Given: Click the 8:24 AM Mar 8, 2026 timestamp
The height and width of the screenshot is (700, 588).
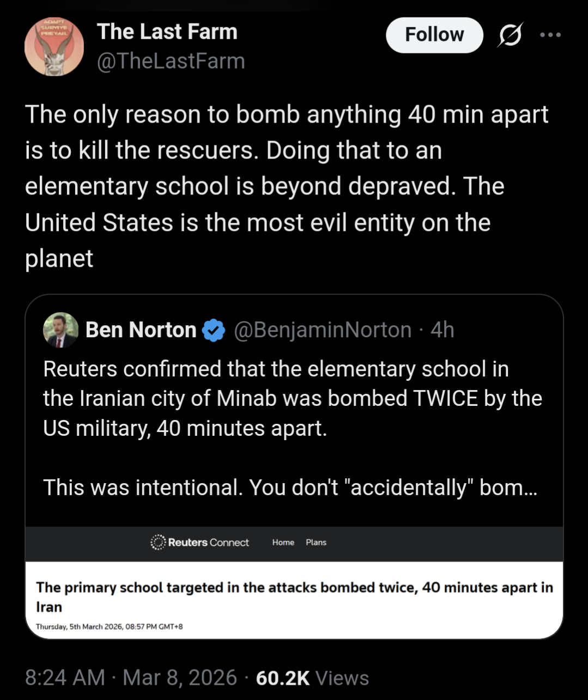Looking at the screenshot, I should [x=131, y=678].
